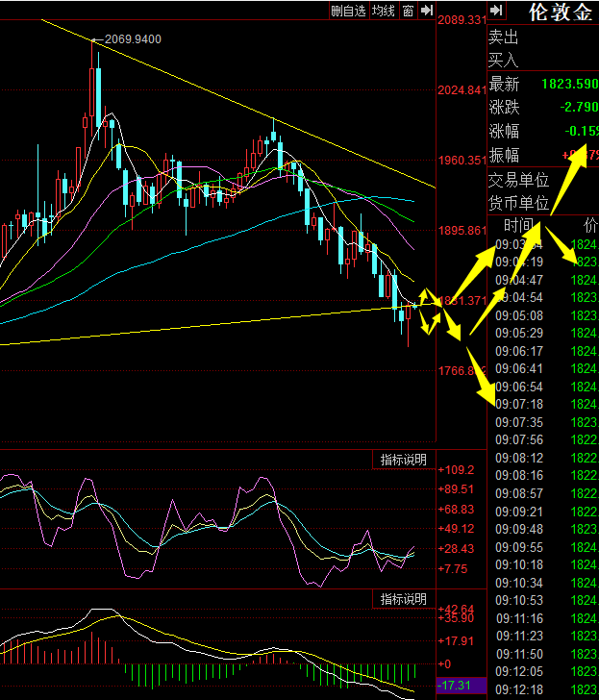Select the 09:06:17 tick row
Screen dimensions: 599x700
pos(547,351)
